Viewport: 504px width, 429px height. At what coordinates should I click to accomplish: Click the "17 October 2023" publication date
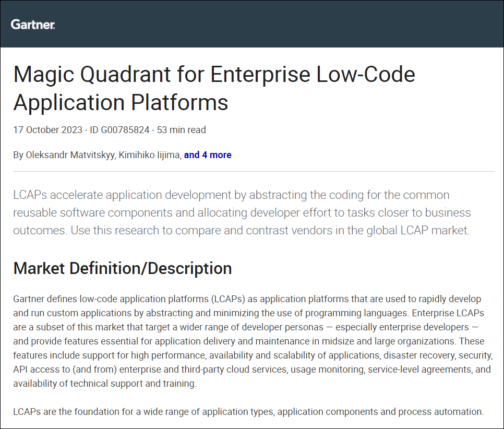pyautogui.click(x=47, y=130)
